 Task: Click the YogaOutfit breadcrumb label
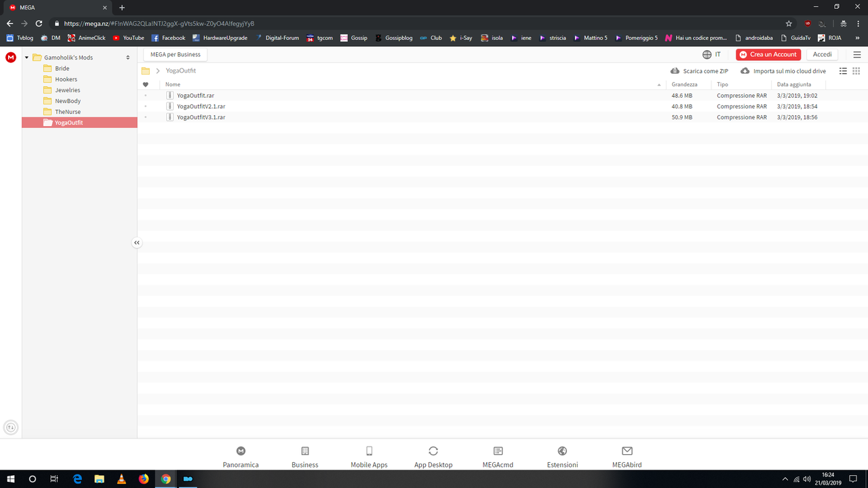181,71
